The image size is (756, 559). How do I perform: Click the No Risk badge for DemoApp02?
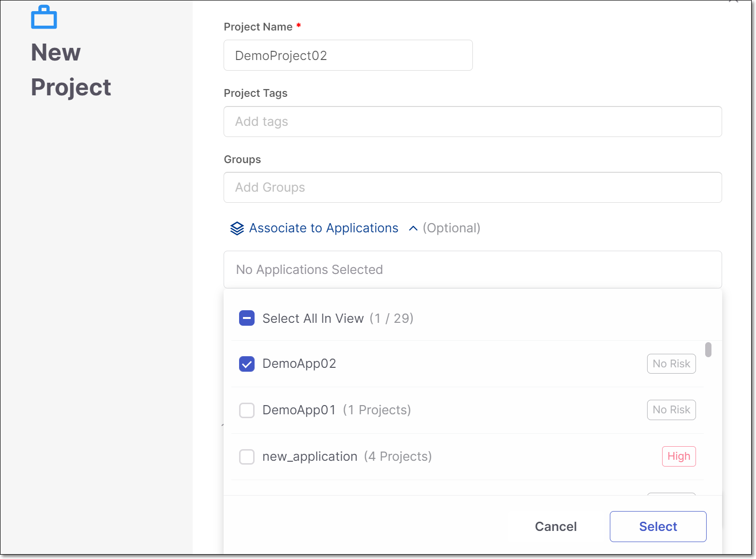tap(671, 364)
